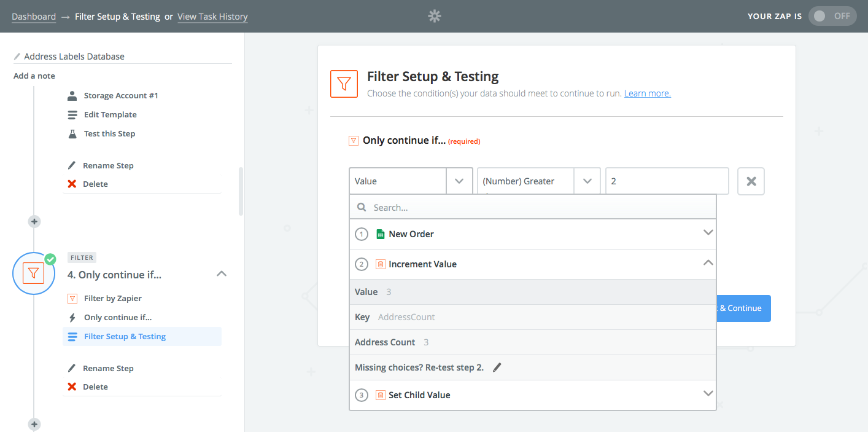Click storage icon next to Increment Value

[380, 264]
